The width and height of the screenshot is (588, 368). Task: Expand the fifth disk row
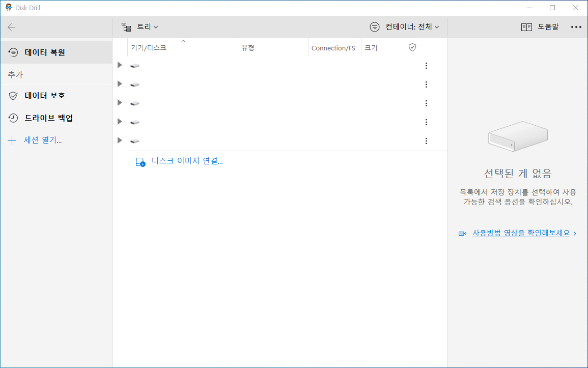click(120, 140)
